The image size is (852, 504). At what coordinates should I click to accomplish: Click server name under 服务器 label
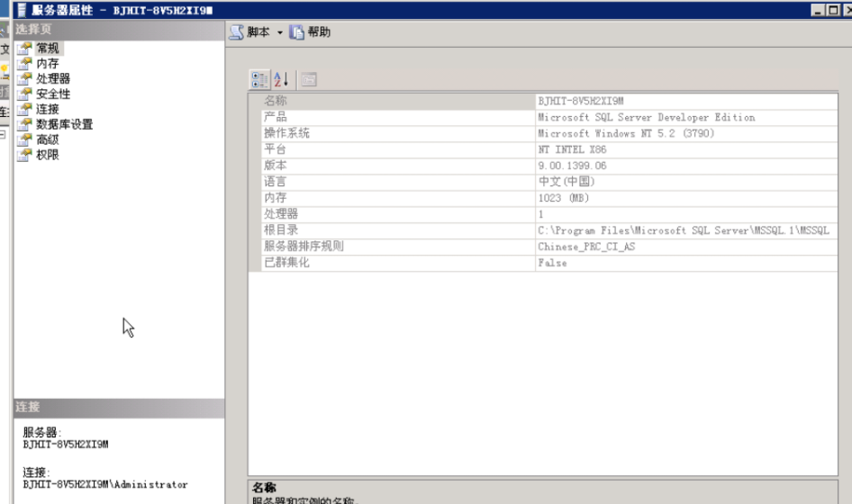point(66,445)
